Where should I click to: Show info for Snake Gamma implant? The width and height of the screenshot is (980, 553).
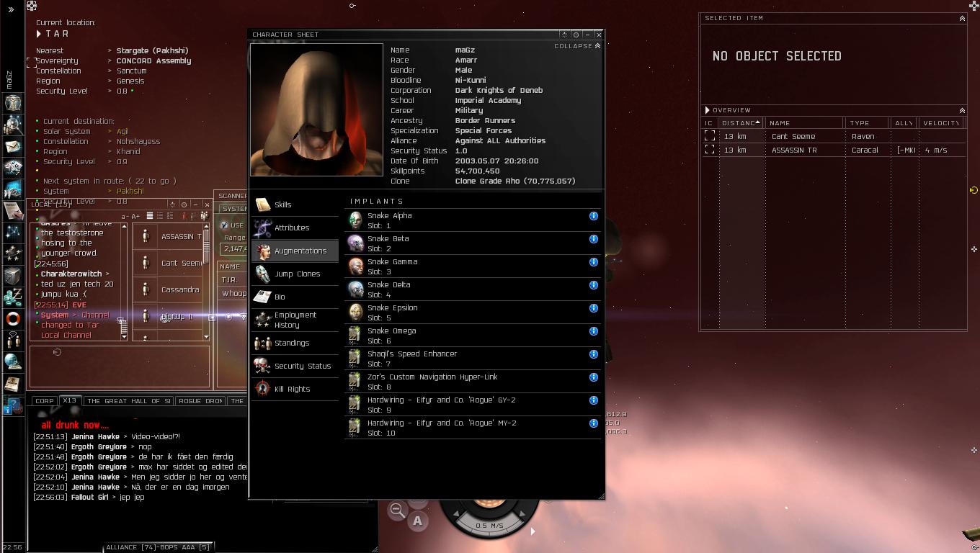point(594,262)
